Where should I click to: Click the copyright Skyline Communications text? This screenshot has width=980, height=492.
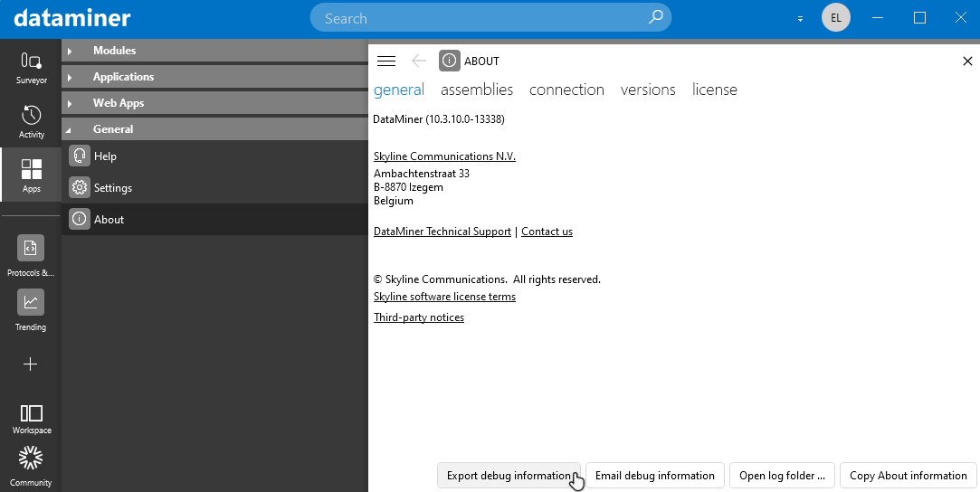click(x=487, y=279)
